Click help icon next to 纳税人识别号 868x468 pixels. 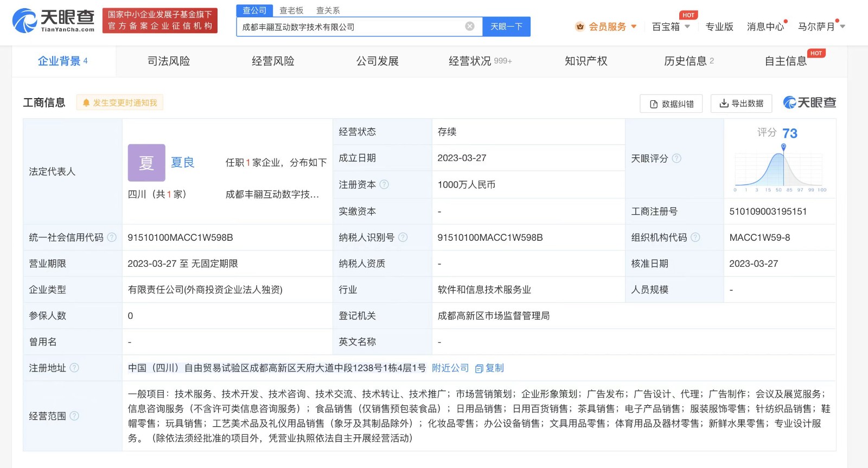(403, 238)
